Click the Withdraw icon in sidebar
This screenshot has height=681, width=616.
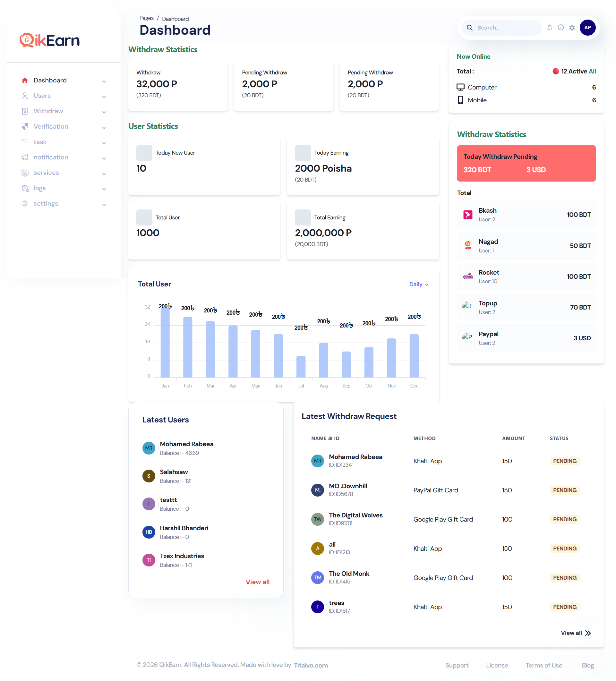point(25,111)
